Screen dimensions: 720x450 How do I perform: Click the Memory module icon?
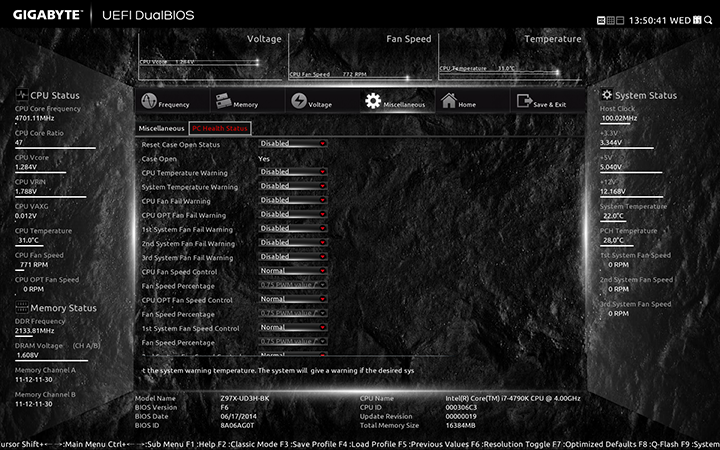(x=223, y=102)
